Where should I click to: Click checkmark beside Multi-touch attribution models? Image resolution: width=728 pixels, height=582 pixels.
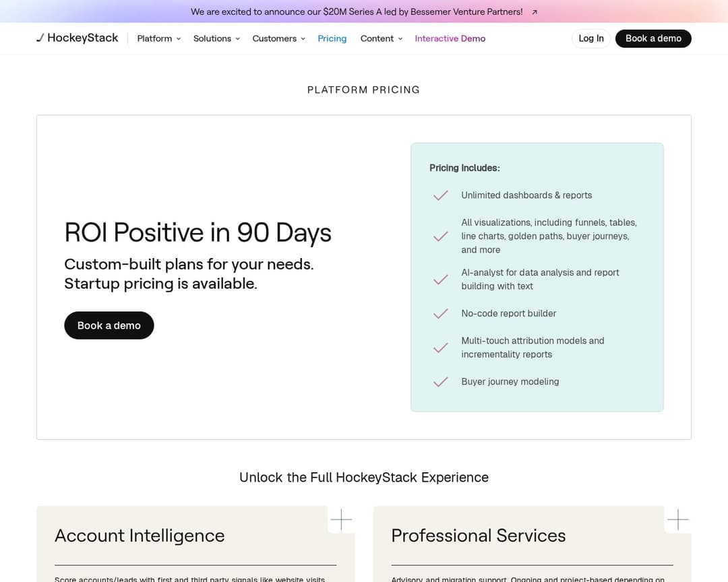click(x=441, y=348)
